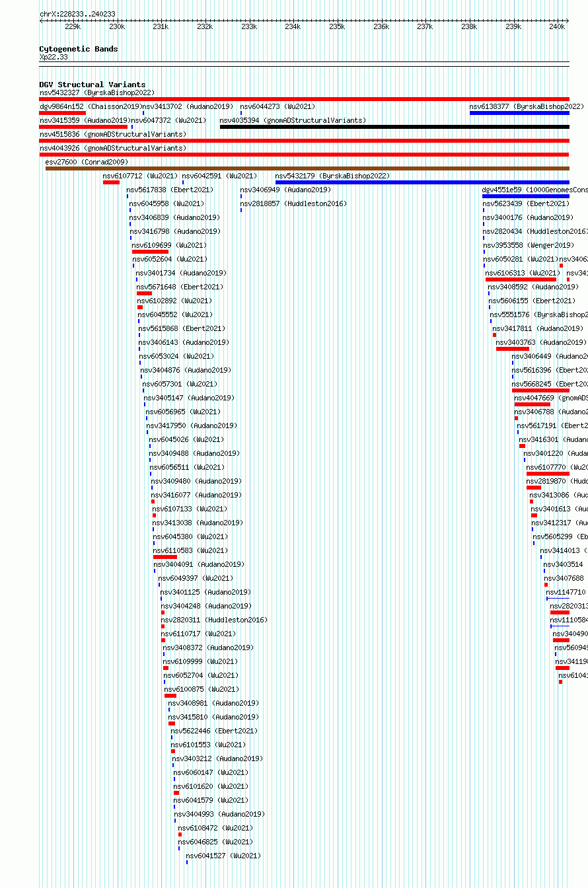Click dgv9864n152 (Chaisson2019) variant label
The width and height of the screenshot is (588, 888).
[91, 106]
